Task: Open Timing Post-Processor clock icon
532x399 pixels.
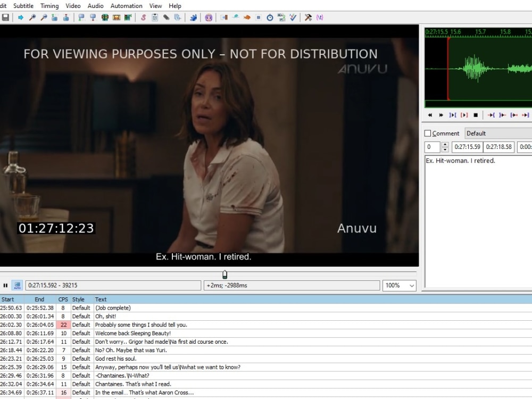Action: pyautogui.click(x=270, y=18)
